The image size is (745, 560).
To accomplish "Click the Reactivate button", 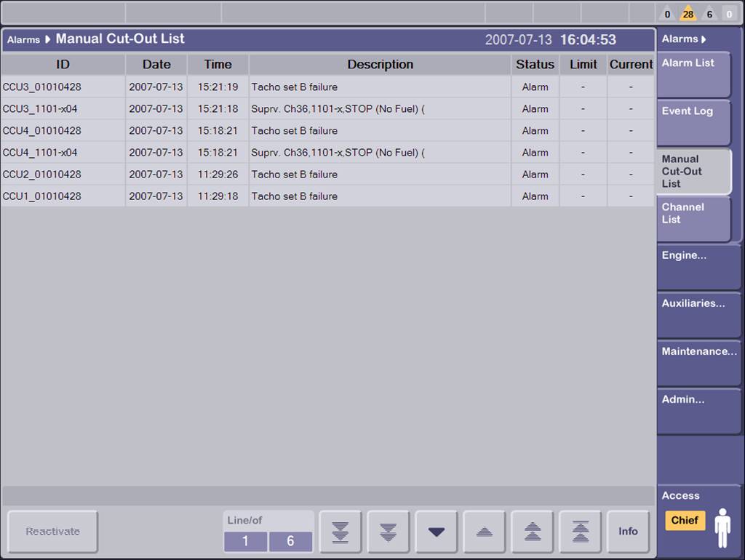I will (53, 532).
